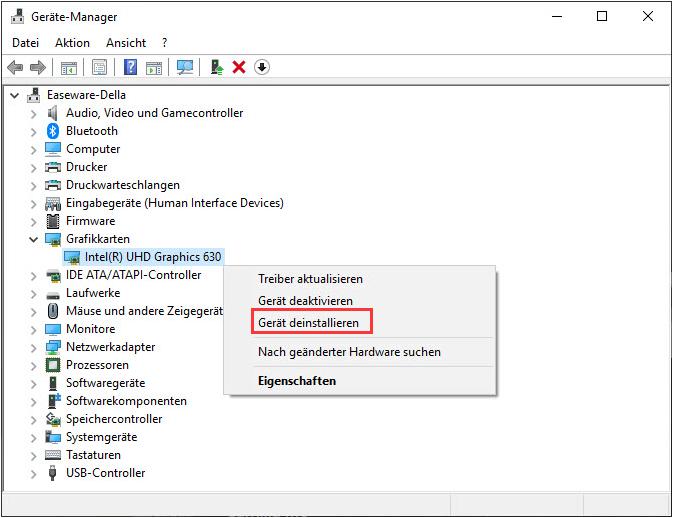Collapse the Easeware-Della root node
The height and width of the screenshot is (518, 673).
(15, 95)
